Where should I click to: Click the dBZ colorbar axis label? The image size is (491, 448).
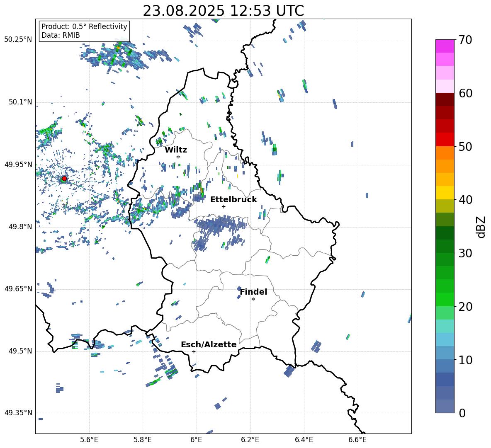tap(481, 227)
